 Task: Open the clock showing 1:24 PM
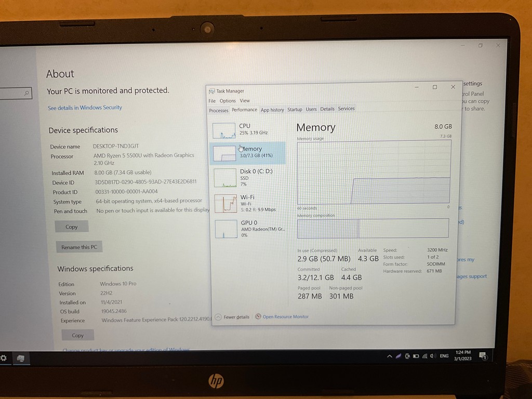463,355
